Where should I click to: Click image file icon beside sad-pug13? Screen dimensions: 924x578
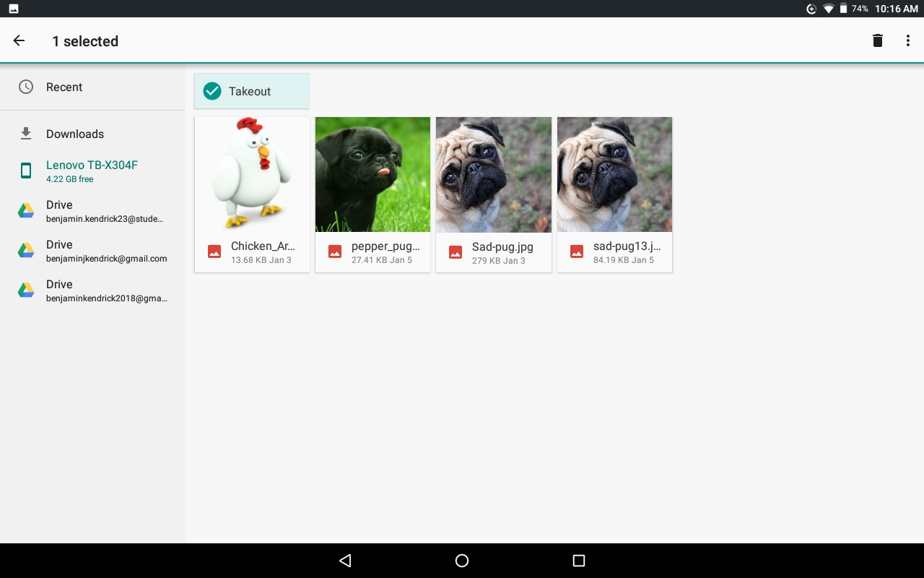pos(576,251)
